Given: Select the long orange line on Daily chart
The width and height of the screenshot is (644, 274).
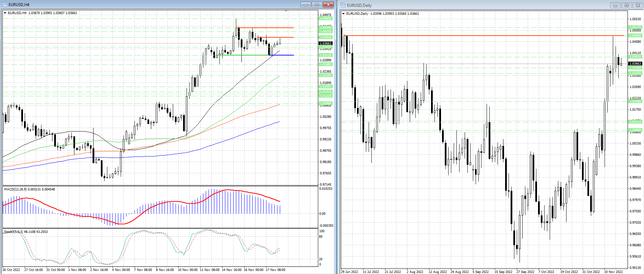Looking at the screenshot, I should pyautogui.click(x=480, y=35).
